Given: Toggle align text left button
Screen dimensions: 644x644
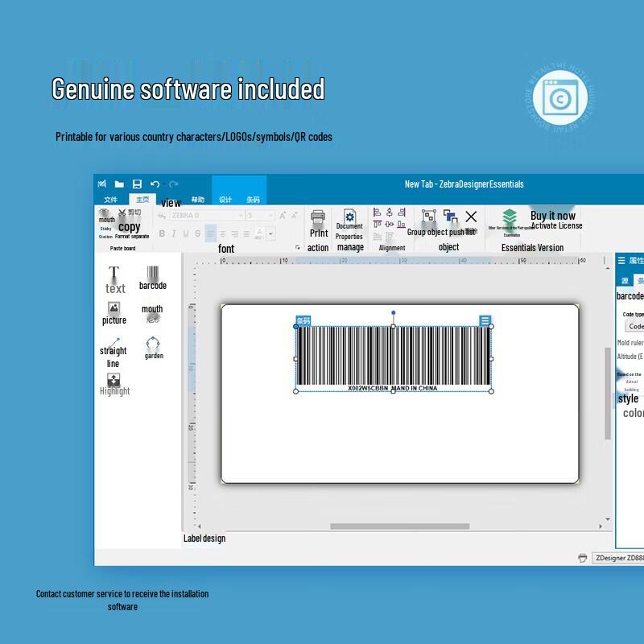Looking at the screenshot, I should coord(211,233).
